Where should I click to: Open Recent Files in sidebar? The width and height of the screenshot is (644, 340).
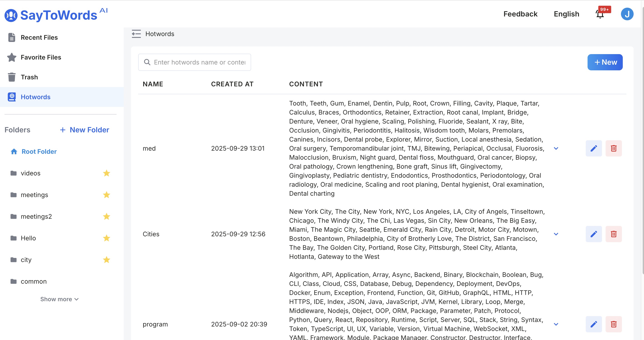[39, 37]
